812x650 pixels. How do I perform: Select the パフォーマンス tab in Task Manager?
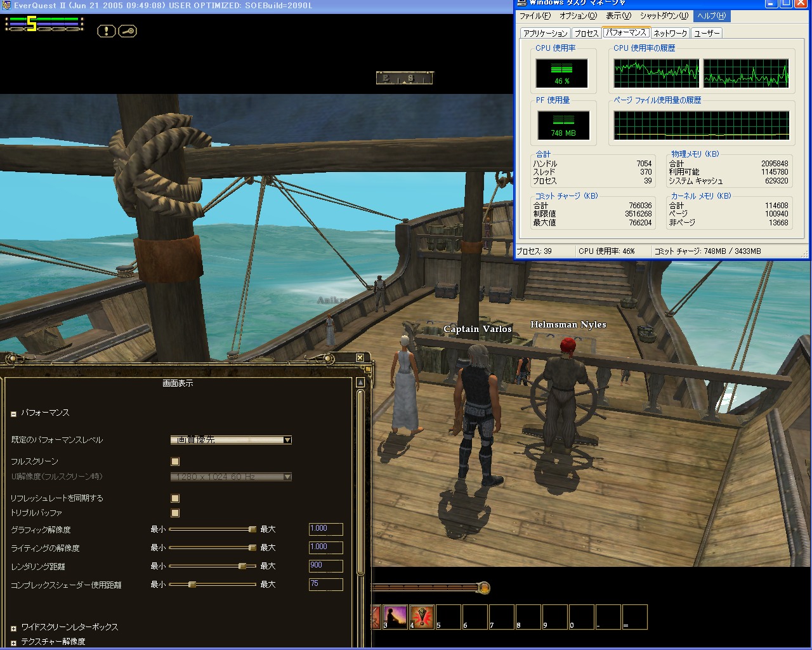pyautogui.click(x=625, y=32)
